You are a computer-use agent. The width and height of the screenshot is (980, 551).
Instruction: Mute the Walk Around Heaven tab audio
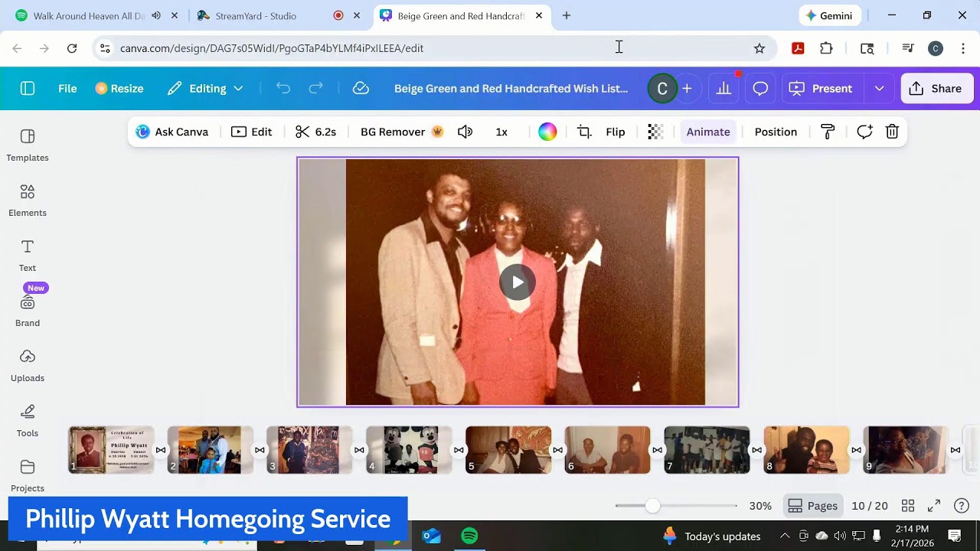(156, 16)
